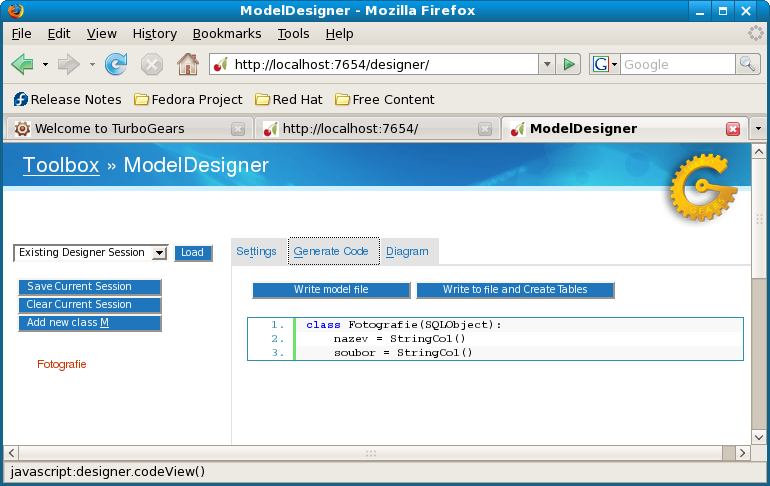
Task: Open the Forward history dropdown arrow
Action: (x=92, y=64)
